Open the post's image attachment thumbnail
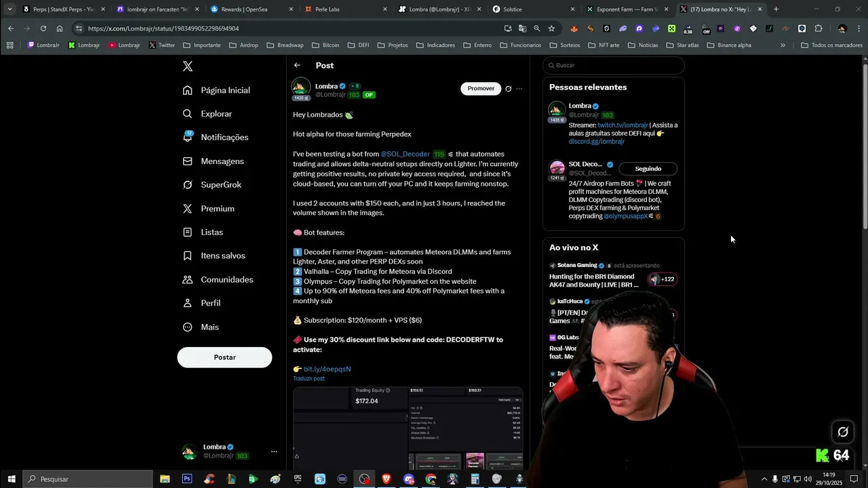 coord(408,428)
